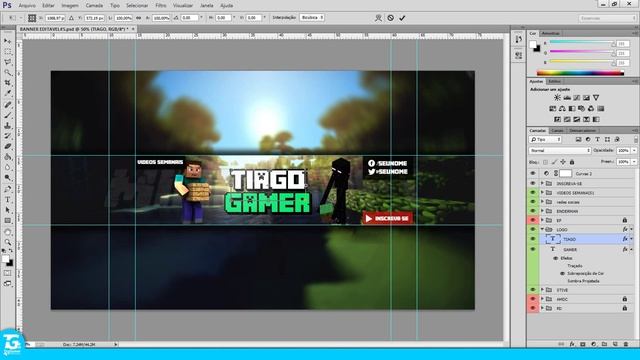Pick a color from the spectrum ramp
Screen dimensions: 640x360
pos(580,73)
